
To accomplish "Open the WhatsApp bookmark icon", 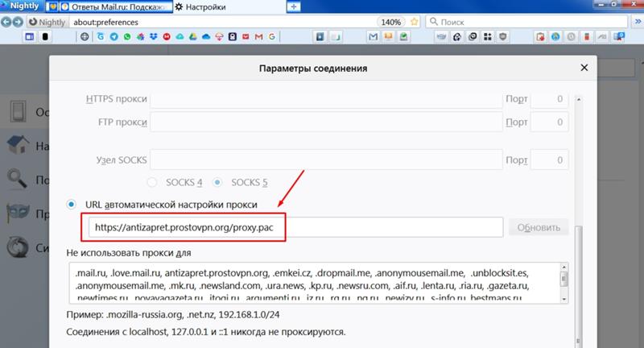I will pyautogui.click(x=127, y=36).
